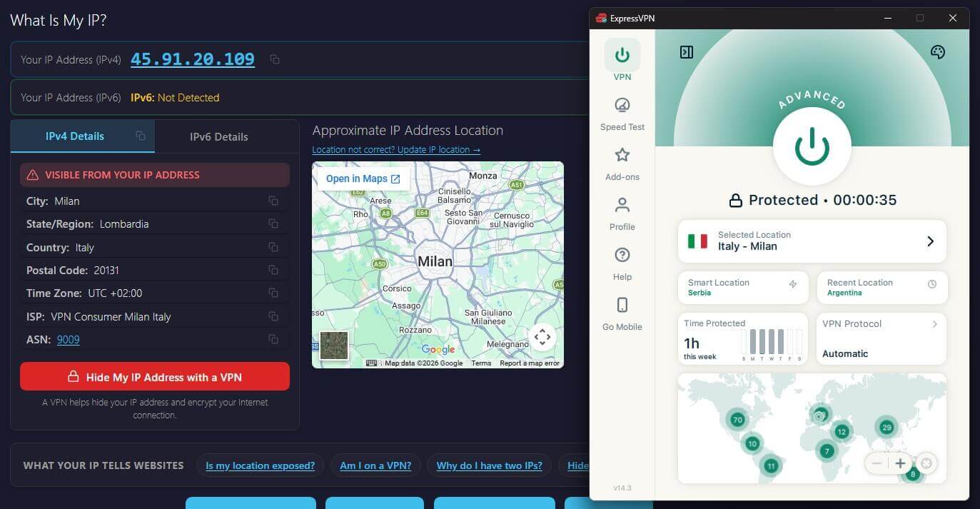Switch the map to satellite thumbnail view
The height and width of the screenshot is (509, 980).
334,346
